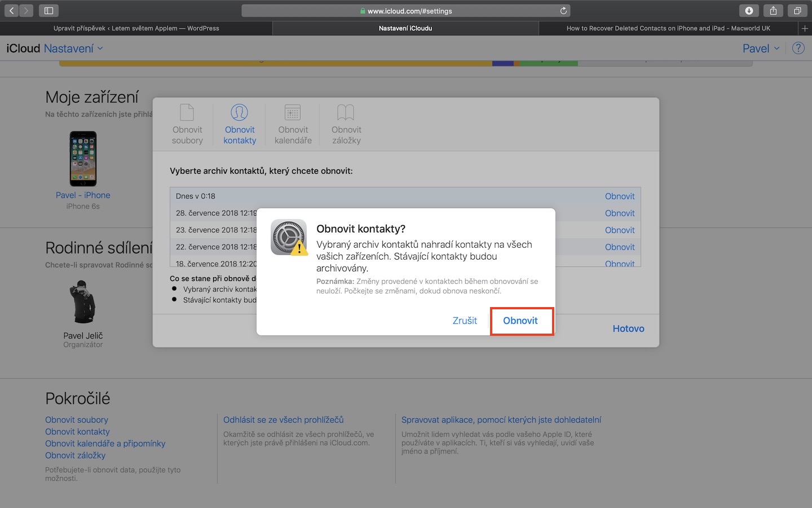Switch to the Macworld UK tab
812x508 pixels.
pos(668,28)
